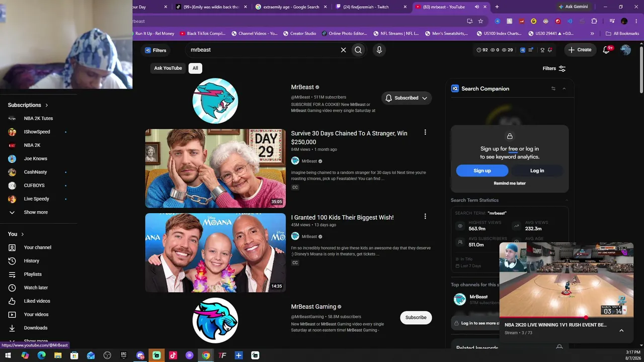Open the Creator Studio bookmark
Screen dimensions: 644x362
(299, 34)
